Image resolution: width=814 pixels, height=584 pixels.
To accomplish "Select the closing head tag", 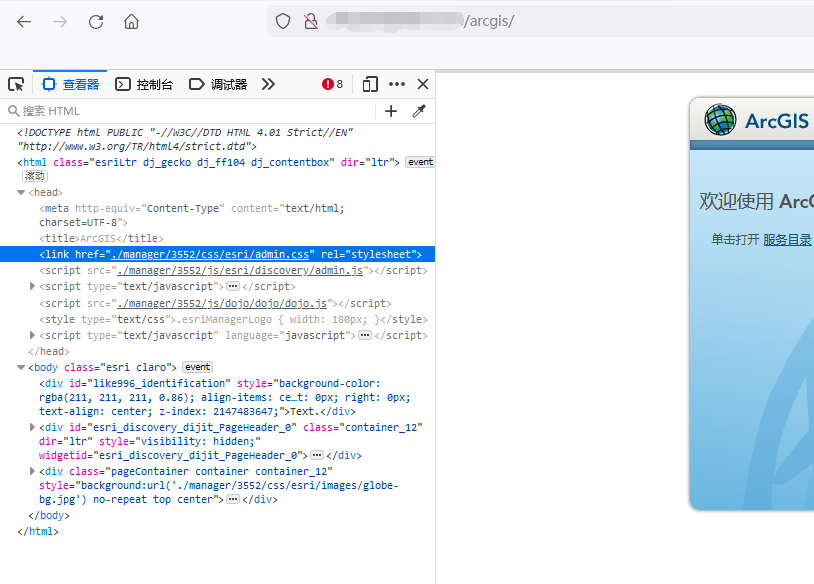I will point(49,351).
